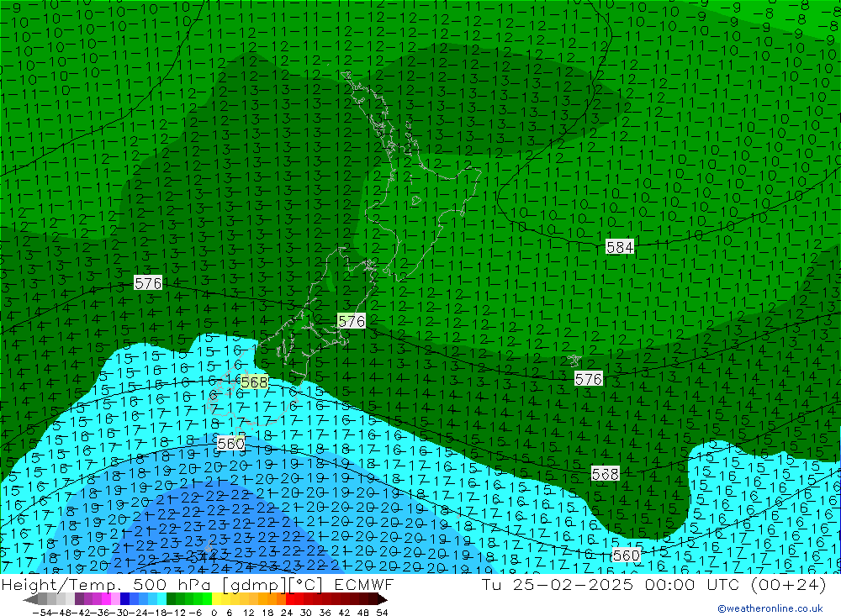Click the 'Height/Temp.' title text
841x616 pixels.
(x=61, y=585)
